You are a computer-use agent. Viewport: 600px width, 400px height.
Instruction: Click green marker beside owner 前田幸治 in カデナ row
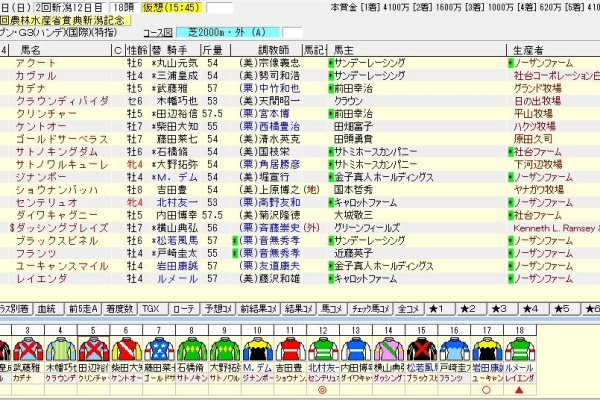pyautogui.click(x=331, y=88)
